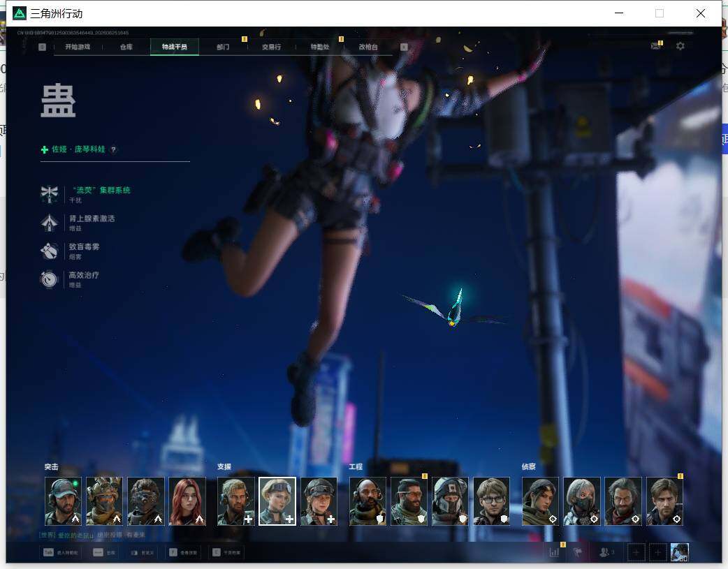This screenshot has width=728, height=569.
Task: Open the statistics bar chart icon
Action: [554, 552]
